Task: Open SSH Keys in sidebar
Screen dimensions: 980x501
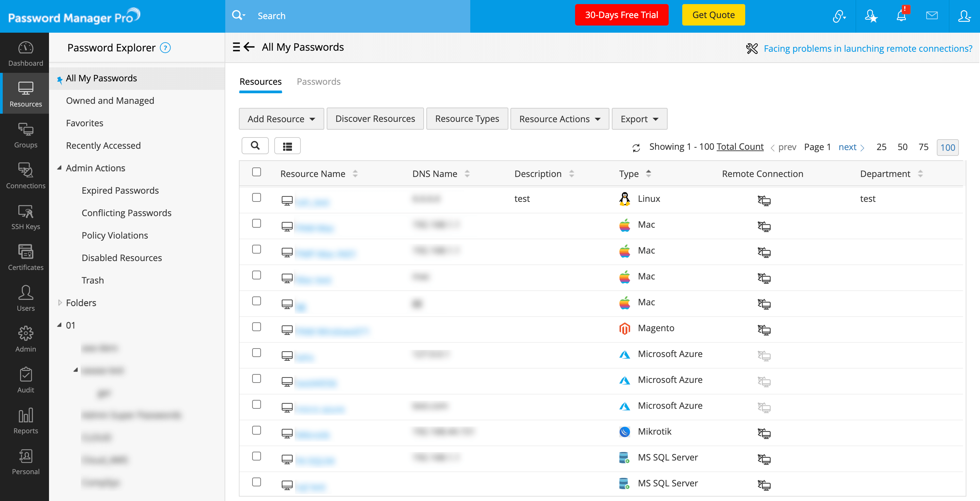Action: click(x=26, y=217)
